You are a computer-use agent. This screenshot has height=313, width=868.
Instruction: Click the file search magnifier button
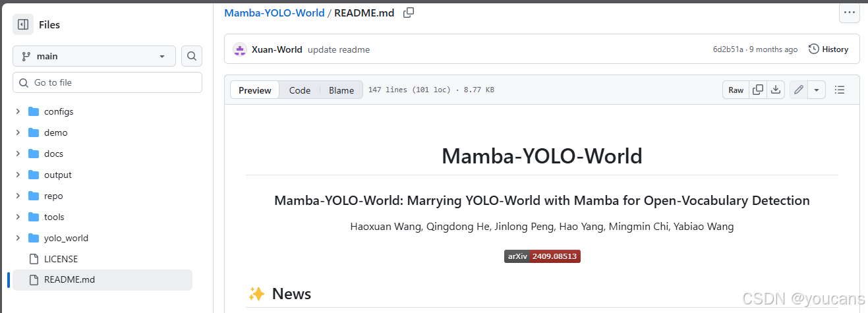(192, 56)
